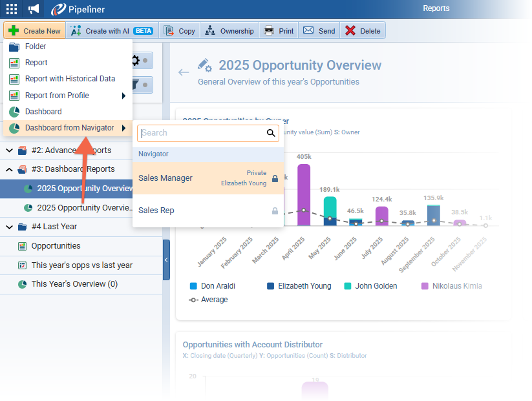Expand the #4 Last Year folder

(10, 227)
